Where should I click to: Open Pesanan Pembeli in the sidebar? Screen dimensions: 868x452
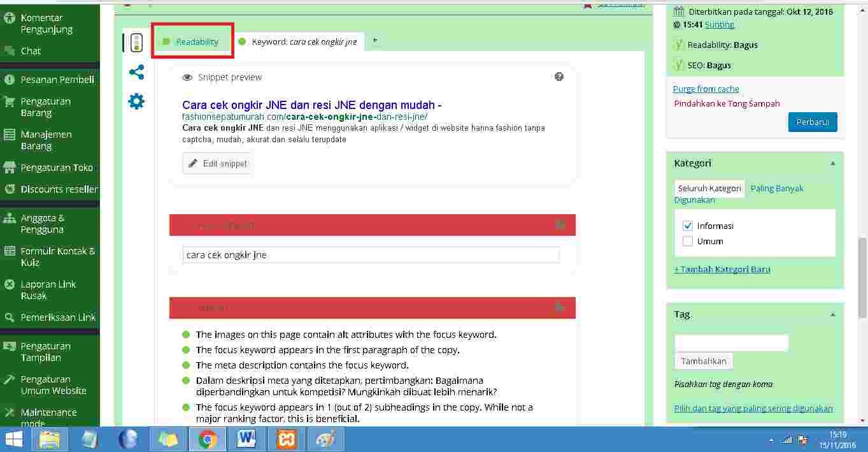57,80
